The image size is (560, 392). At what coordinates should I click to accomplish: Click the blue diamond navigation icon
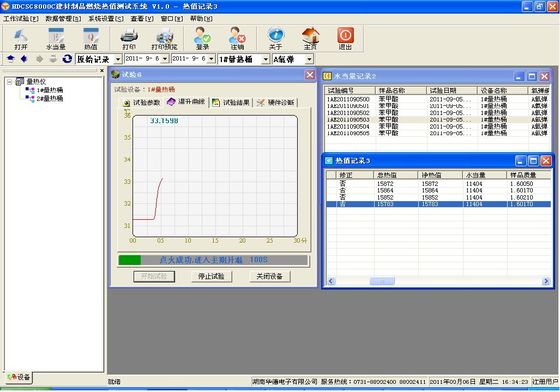[24, 59]
